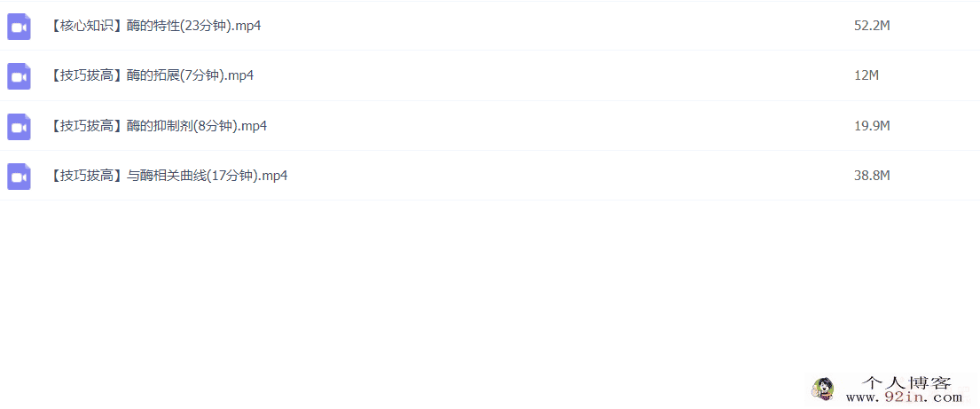Image resolution: width=980 pixels, height=409 pixels.
Task: Select the video icon for 酶的拓展 file
Action: coord(19,76)
